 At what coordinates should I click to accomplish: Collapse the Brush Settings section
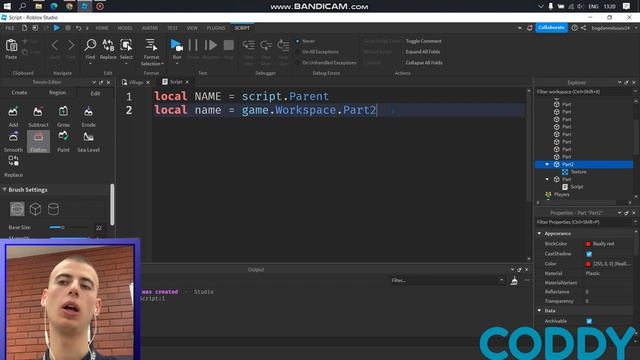pos(4,190)
